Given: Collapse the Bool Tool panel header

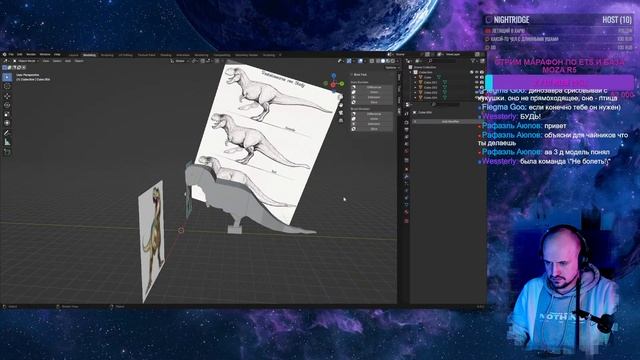Looking at the screenshot, I should (360, 75).
